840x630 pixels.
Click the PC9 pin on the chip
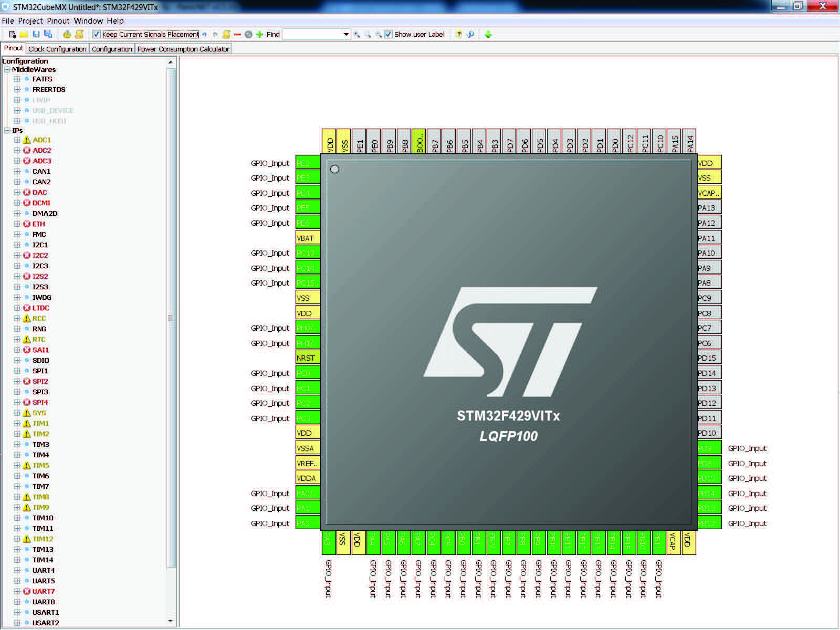pos(709,298)
